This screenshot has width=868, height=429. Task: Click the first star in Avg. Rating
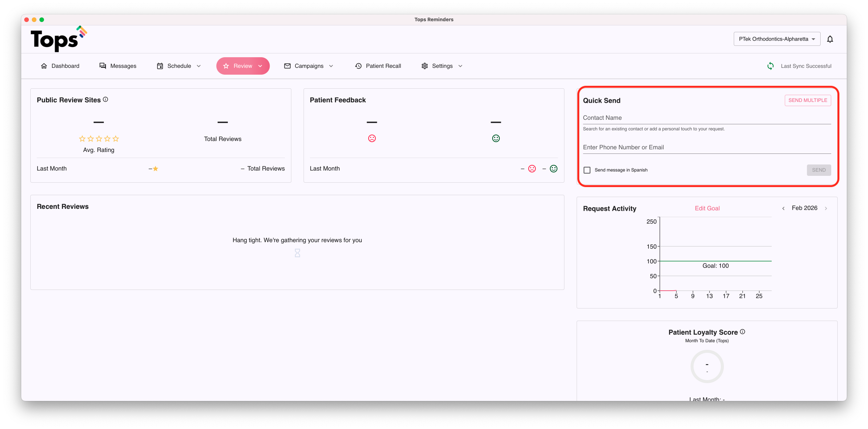[x=82, y=139]
